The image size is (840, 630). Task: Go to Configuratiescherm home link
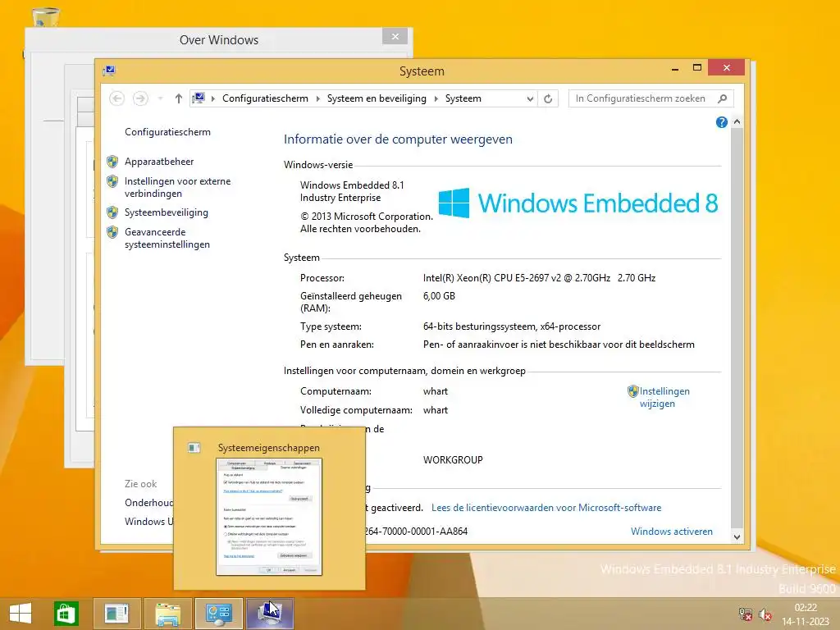click(x=167, y=132)
